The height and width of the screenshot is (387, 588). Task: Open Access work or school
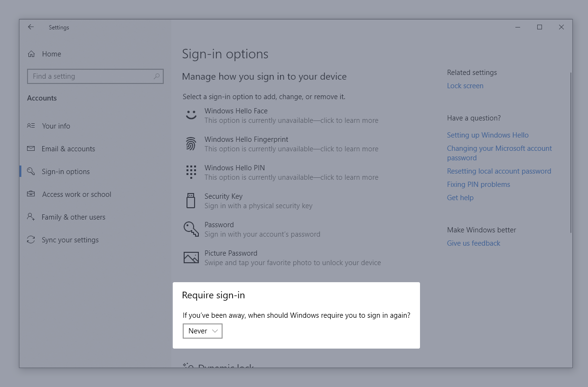click(77, 194)
